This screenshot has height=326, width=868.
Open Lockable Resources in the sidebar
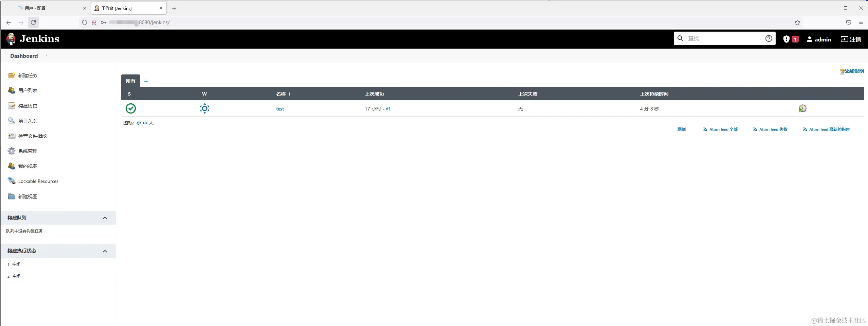pos(38,181)
